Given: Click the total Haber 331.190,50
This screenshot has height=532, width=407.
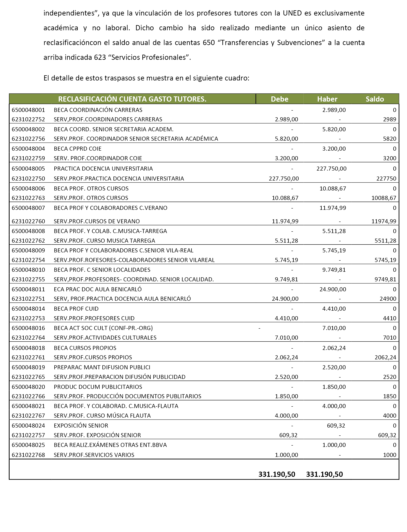Looking at the screenshot, I should pos(324,474).
